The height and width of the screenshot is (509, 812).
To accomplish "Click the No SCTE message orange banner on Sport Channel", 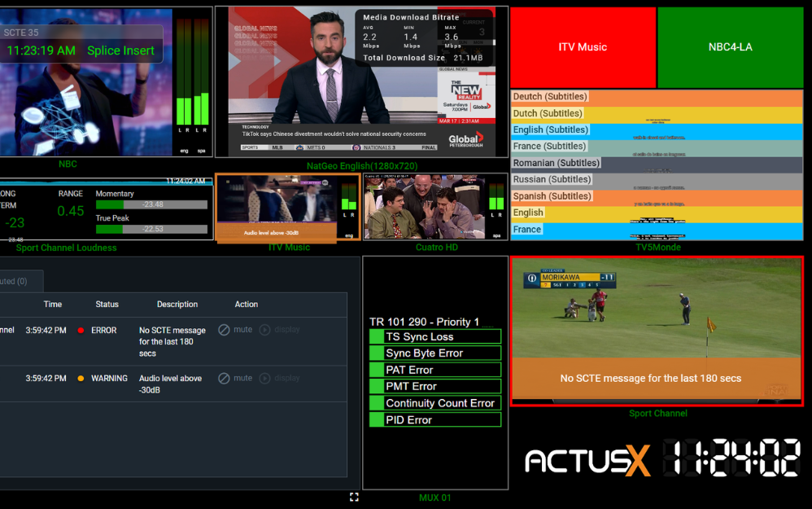I will [657, 379].
